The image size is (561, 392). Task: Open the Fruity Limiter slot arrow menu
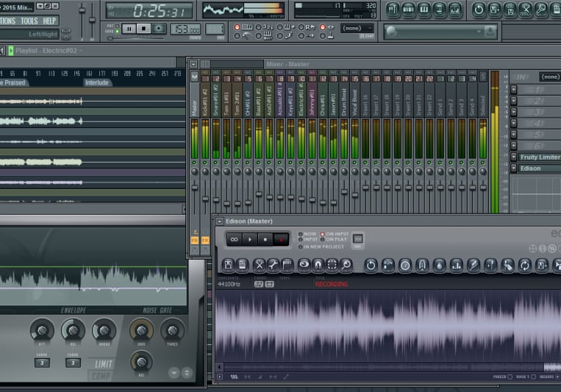tap(513, 157)
